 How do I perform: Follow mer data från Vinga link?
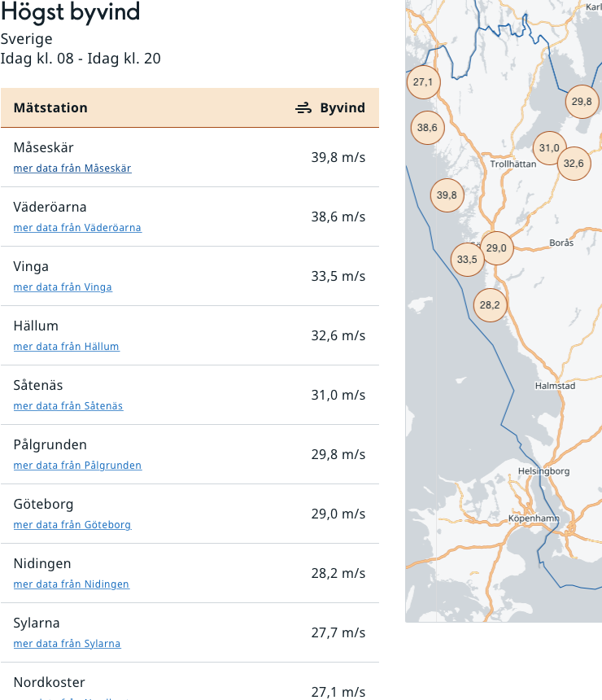pyautogui.click(x=63, y=287)
